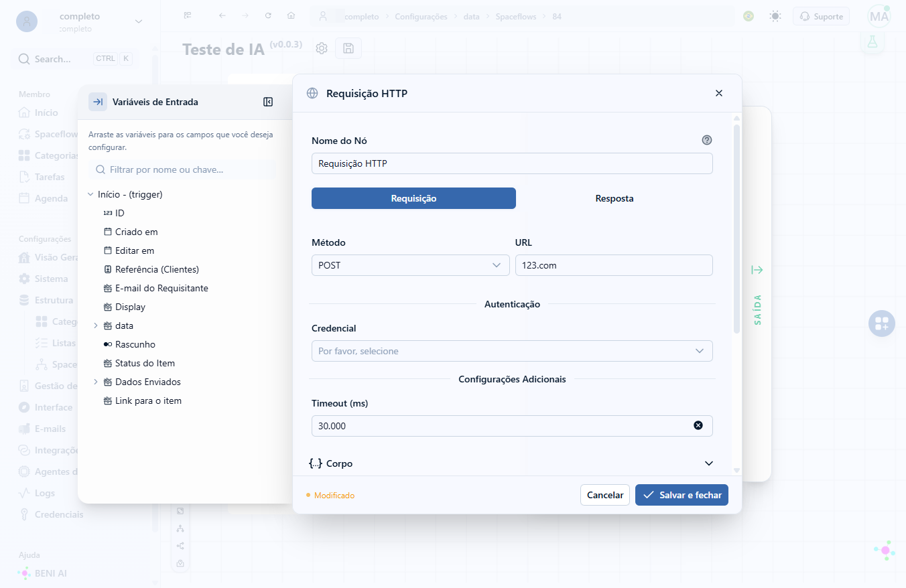The image size is (906, 588).
Task: Click the Timeout (ms) field
Action: click(x=512, y=426)
